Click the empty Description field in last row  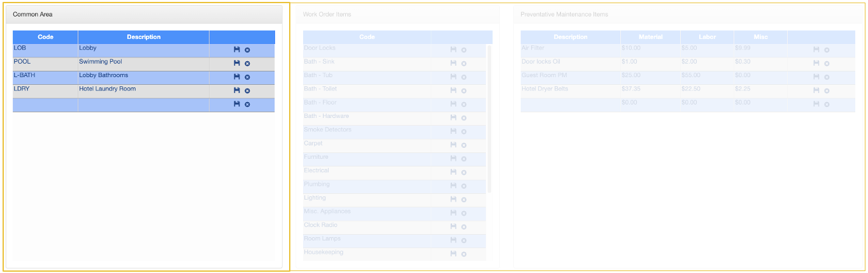(x=143, y=105)
